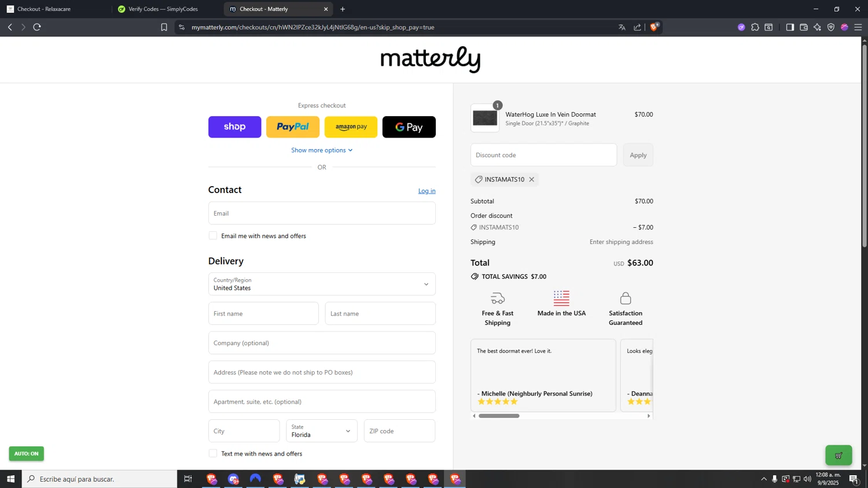Choose Google Pay express checkout

point(409,127)
